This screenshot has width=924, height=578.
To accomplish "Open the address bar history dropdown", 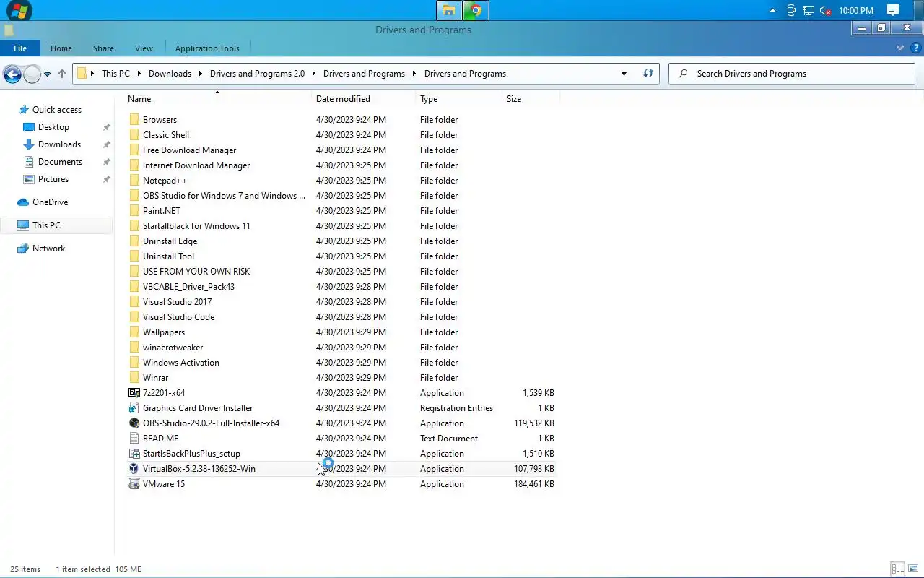I will (624, 74).
